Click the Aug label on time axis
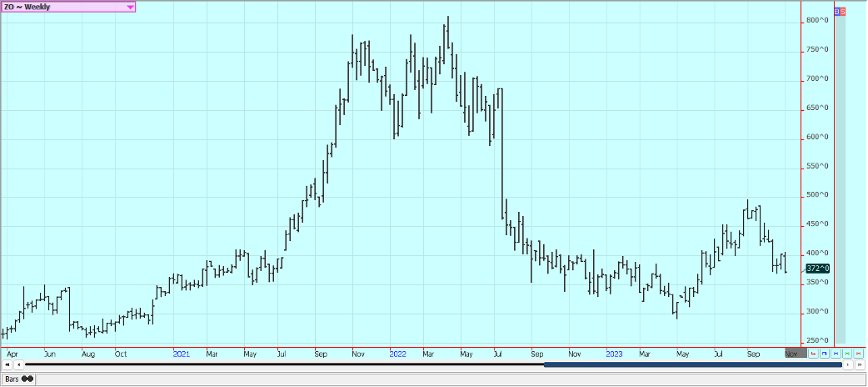 click(88, 353)
